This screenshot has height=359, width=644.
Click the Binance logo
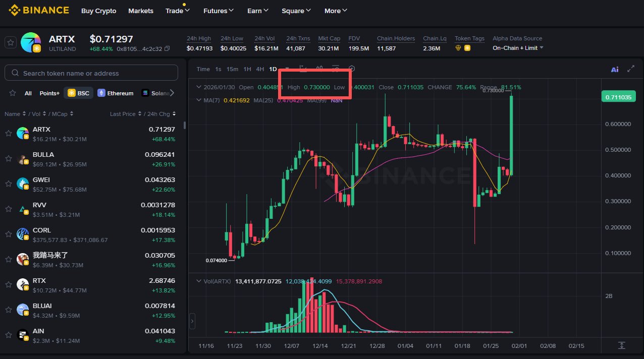coord(38,10)
